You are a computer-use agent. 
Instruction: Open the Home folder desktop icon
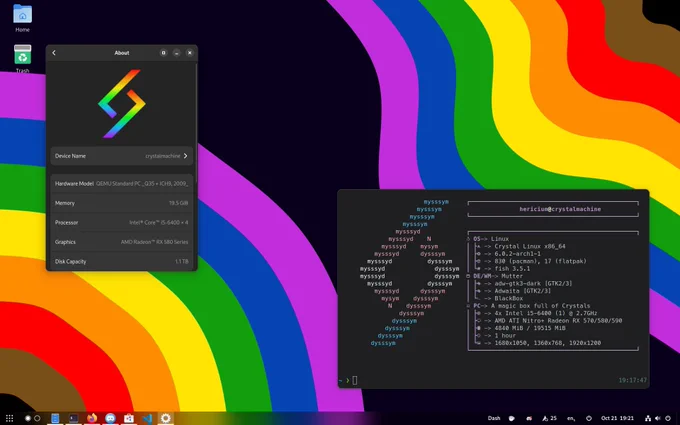pos(23,18)
